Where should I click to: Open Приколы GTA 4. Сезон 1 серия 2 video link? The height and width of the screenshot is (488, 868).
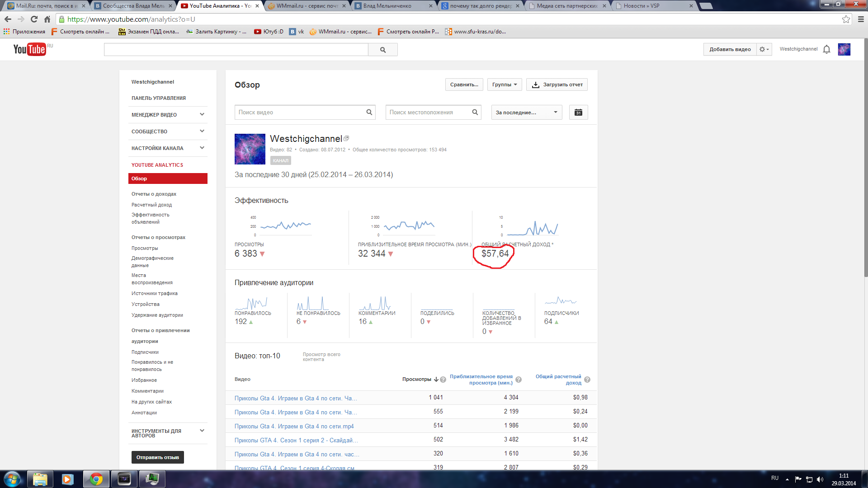tap(296, 440)
